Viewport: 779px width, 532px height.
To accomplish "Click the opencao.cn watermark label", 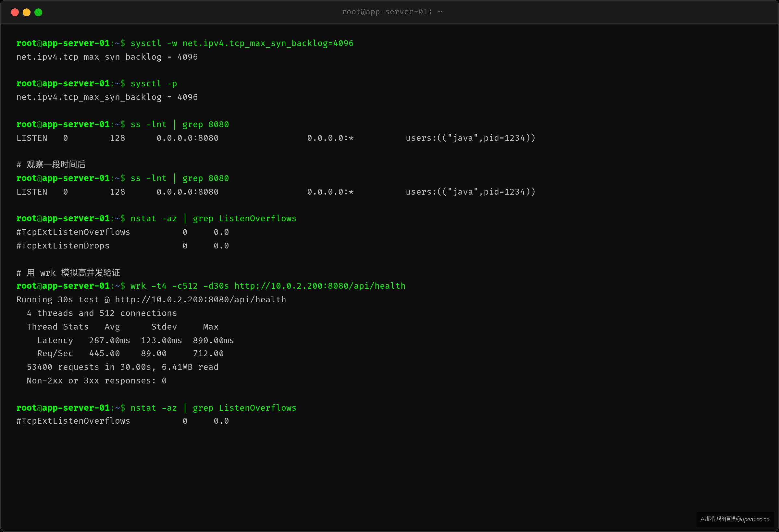I will pos(735,519).
